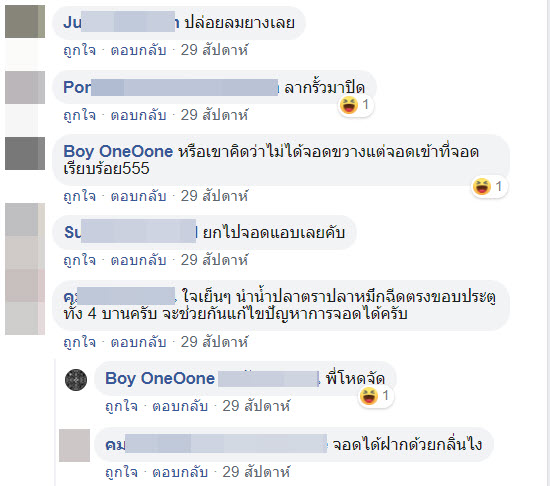Open the Boy OneOone profile name in the top-level comment
This screenshot has height=486, width=550.
(x=118, y=151)
